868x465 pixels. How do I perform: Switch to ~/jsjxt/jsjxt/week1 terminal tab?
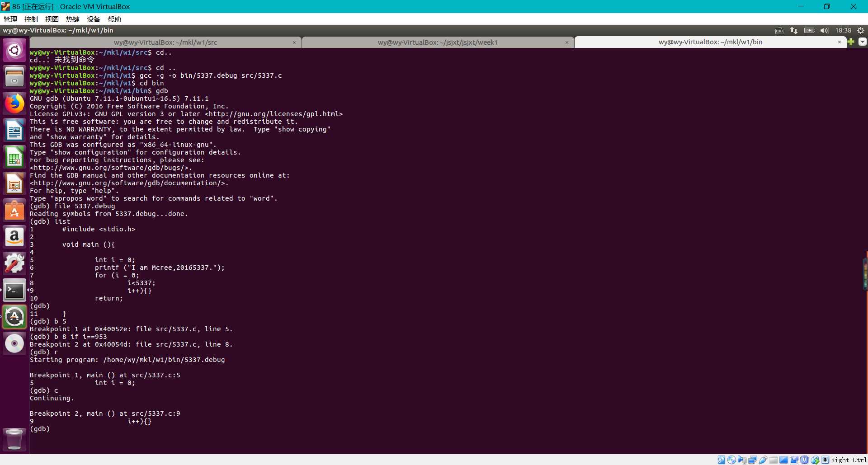point(438,42)
